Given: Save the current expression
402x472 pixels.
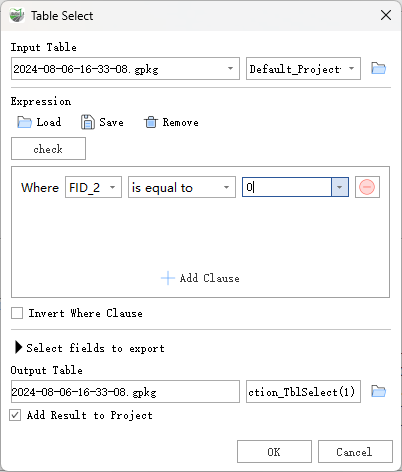Looking at the screenshot, I should [x=102, y=122].
